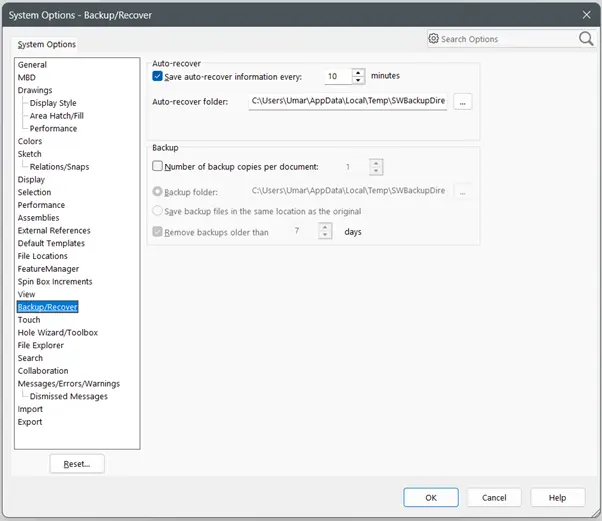The height and width of the screenshot is (521, 602).
Task: Select Area Hatch/Fill under Drawings
Action: click(56, 116)
